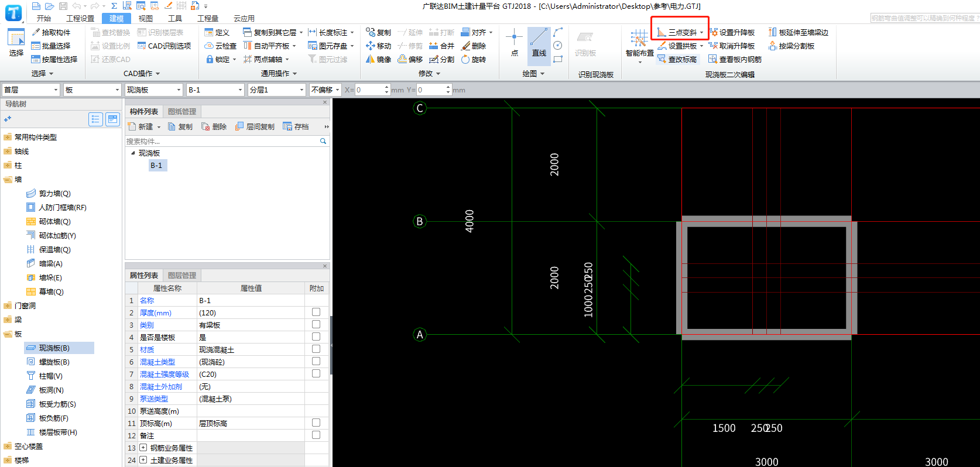Viewport: 980px width, 467px height.
Task: Open the B-1 component dropdown
Action: 215,90
